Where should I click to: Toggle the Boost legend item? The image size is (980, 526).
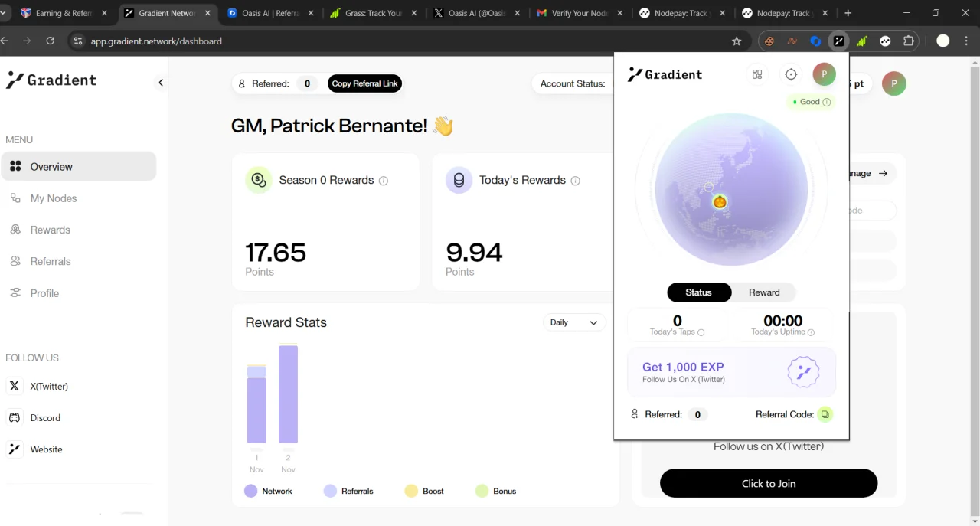coord(424,491)
